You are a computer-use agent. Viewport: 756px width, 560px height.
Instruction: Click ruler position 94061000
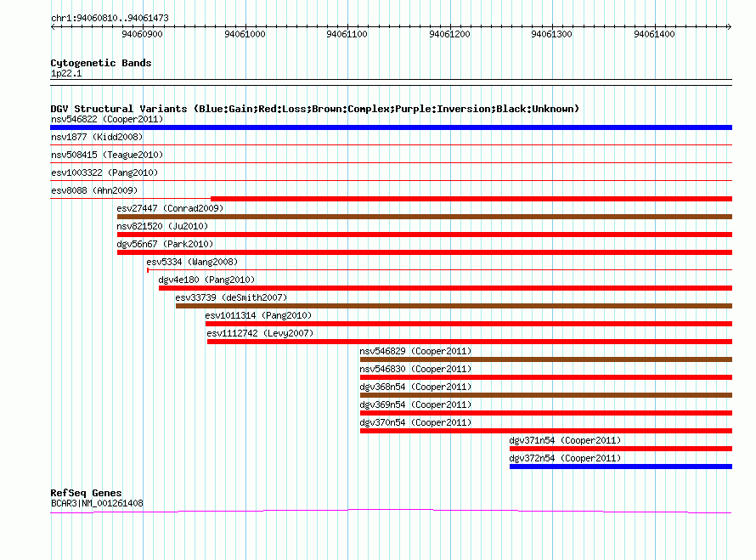(245, 34)
